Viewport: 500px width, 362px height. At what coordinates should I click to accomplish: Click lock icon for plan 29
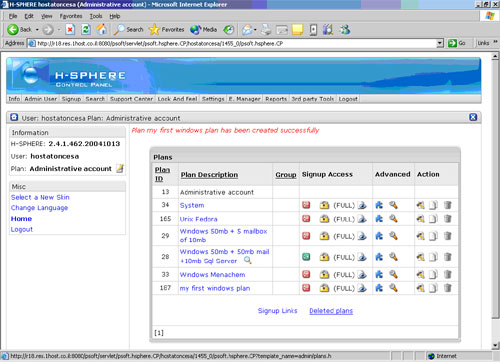point(324,236)
